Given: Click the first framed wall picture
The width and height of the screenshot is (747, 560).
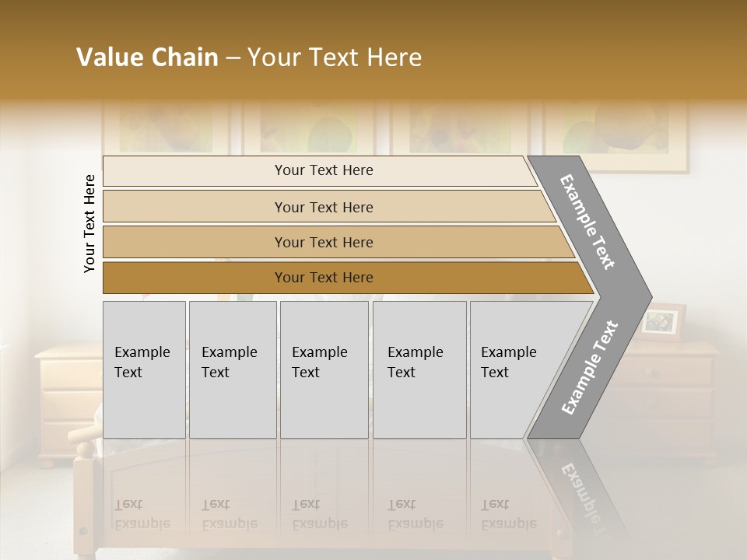Looking at the screenshot, I should click(x=165, y=128).
